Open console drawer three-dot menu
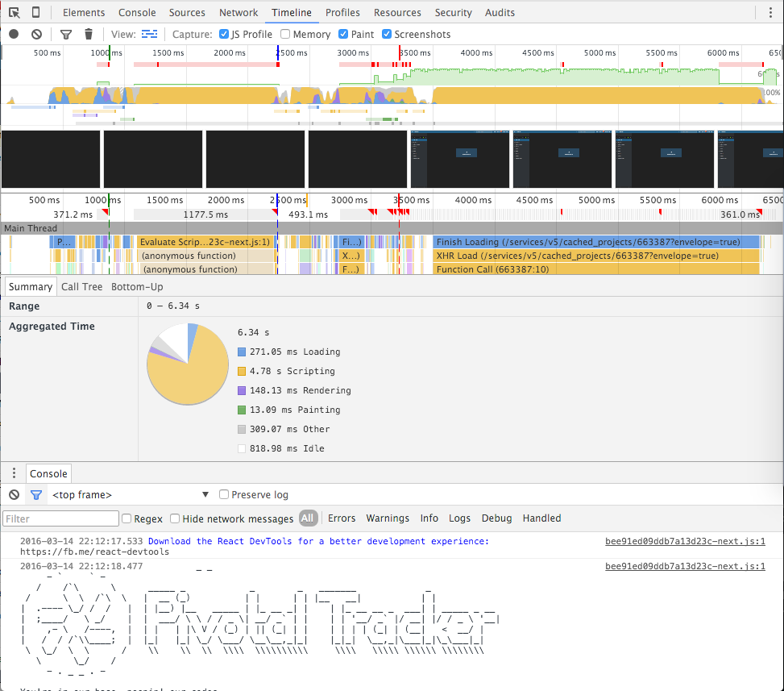 click(x=14, y=472)
